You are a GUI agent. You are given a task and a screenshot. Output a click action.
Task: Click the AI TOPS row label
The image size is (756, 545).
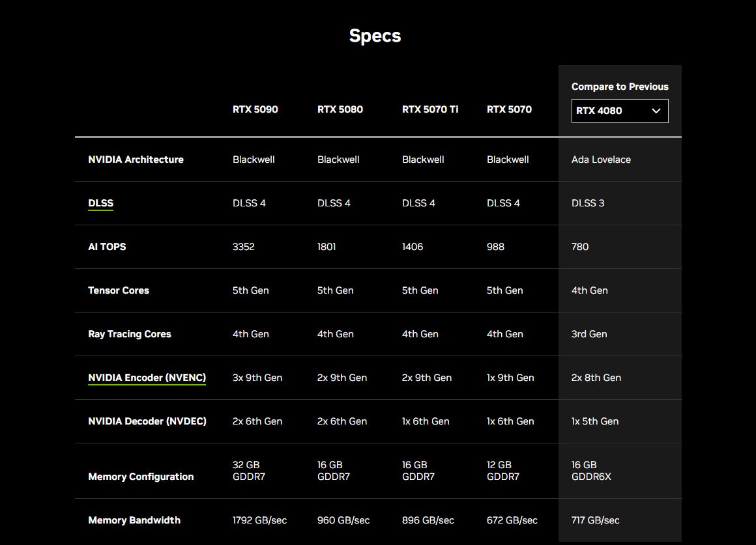click(x=107, y=247)
